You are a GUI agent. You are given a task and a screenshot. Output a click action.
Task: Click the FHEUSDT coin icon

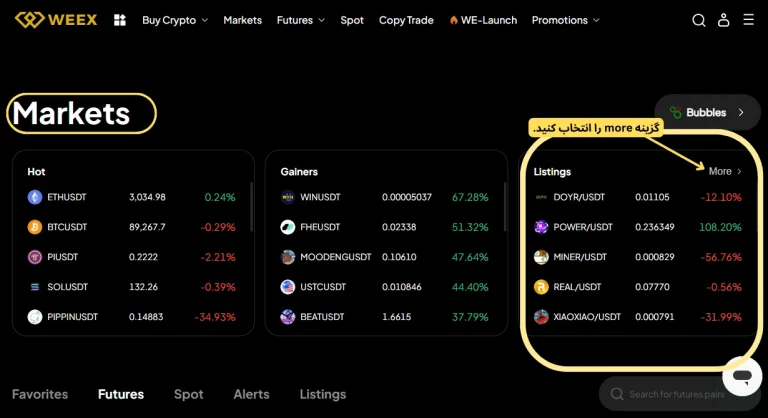point(288,227)
